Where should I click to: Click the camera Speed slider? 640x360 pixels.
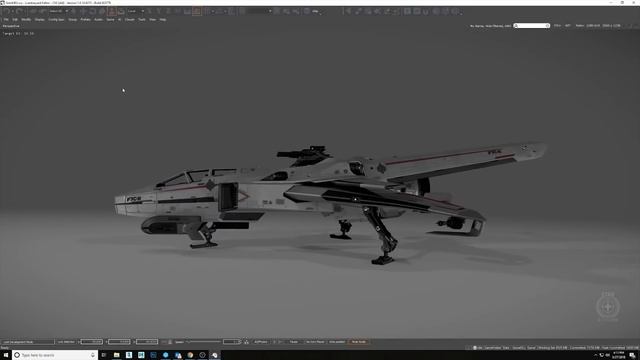point(204,342)
